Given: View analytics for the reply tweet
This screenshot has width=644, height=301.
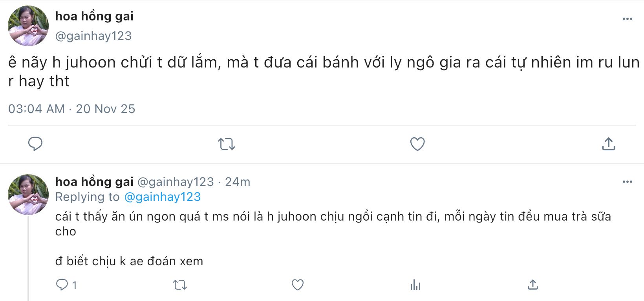Looking at the screenshot, I should (x=415, y=285).
